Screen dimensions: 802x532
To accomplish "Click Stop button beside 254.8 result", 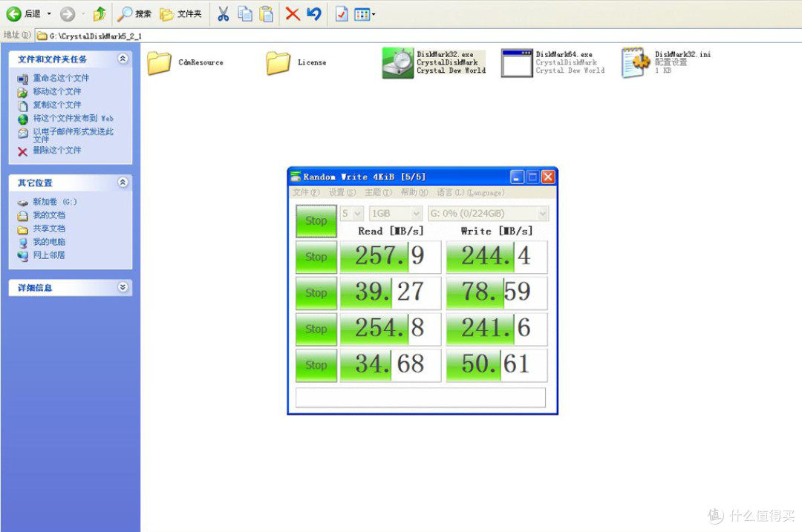I will coord(316,329).
